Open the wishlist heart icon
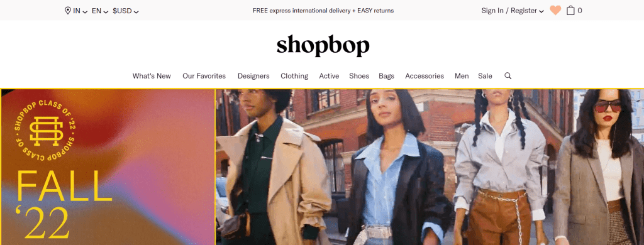 tap(555, 10)
